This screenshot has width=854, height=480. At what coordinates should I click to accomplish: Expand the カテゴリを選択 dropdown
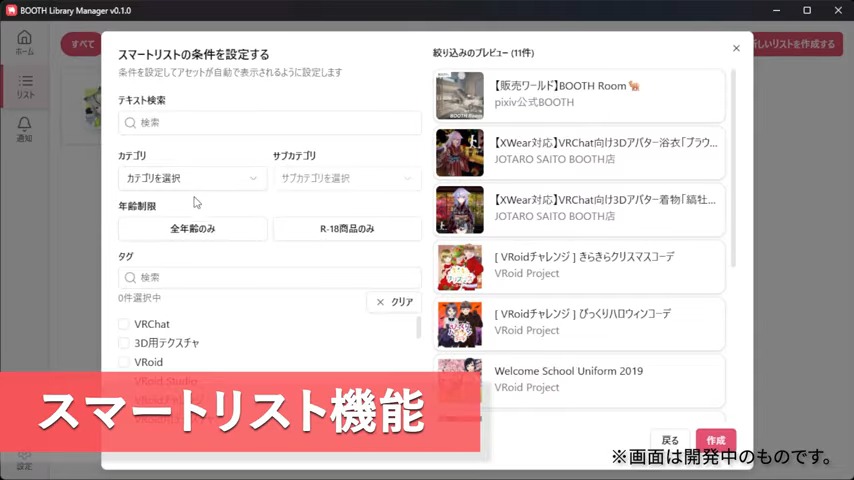[192, 178]
